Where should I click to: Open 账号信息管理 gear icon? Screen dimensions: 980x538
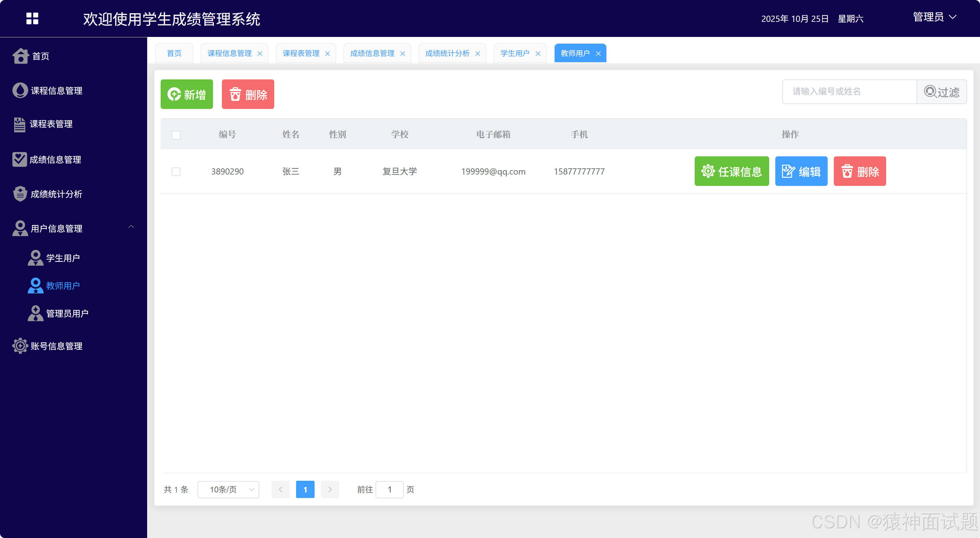(20, 346)
